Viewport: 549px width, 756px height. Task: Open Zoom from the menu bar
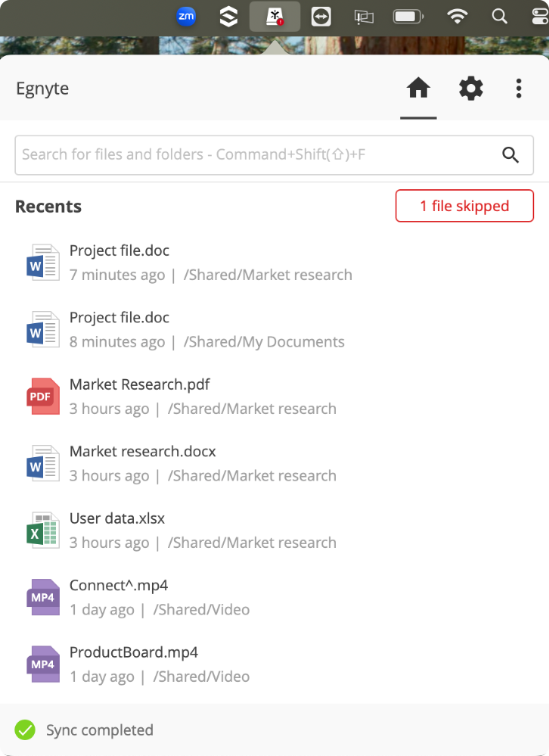coord(186,17)
